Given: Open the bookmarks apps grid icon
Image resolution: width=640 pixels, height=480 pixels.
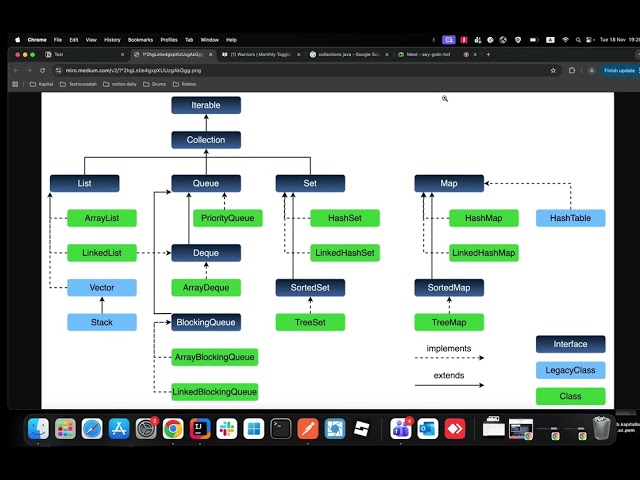Looking at the screenshot, I should (15, 84).
